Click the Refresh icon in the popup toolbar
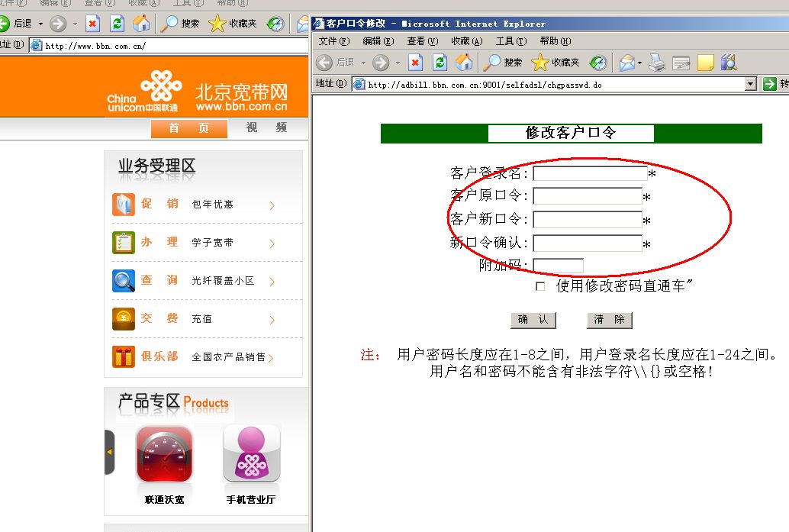This screenshot has width=789, height=532. pyautogui.click(x=440, y=63)
